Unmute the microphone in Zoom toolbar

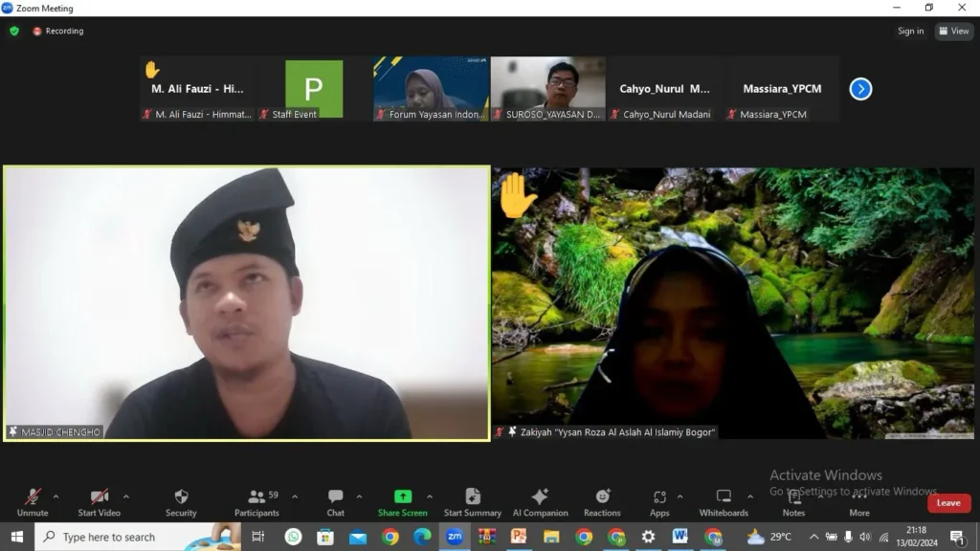pyautogui.click(x=33, y=503)
